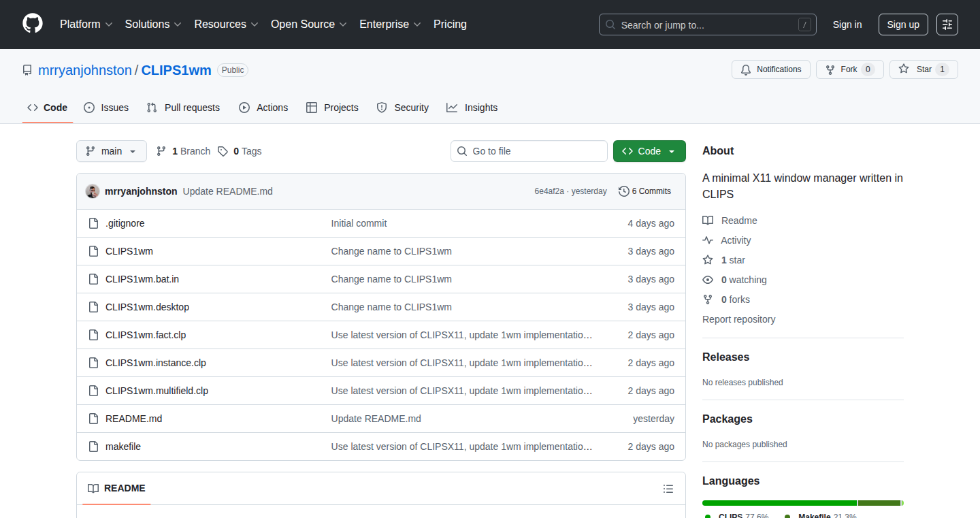This screenshot has height=518, width=980.
Task: Open the 6 Commits history link
Action: pyautogui.click(x=644, y=191)
